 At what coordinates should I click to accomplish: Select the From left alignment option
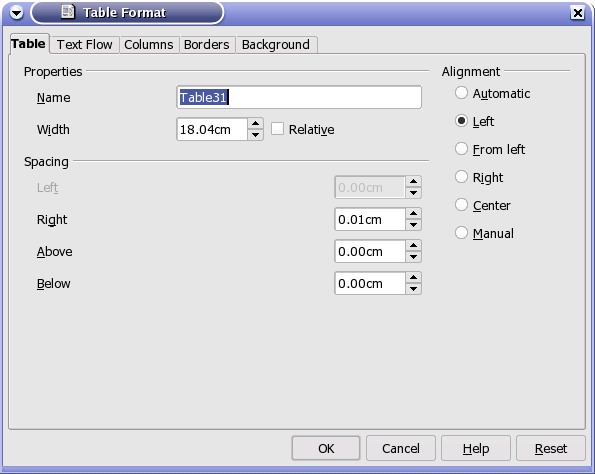pos(461,149)
